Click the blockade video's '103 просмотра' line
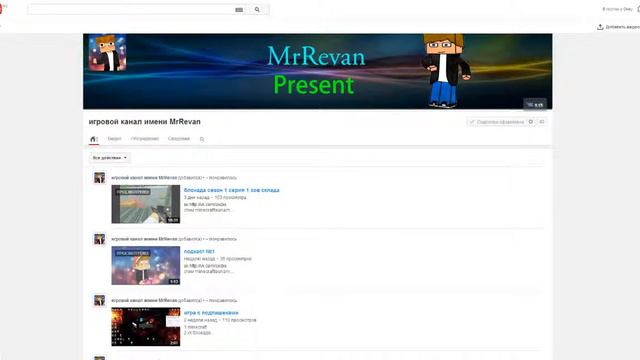640x360 pixels. pos(215,198)
